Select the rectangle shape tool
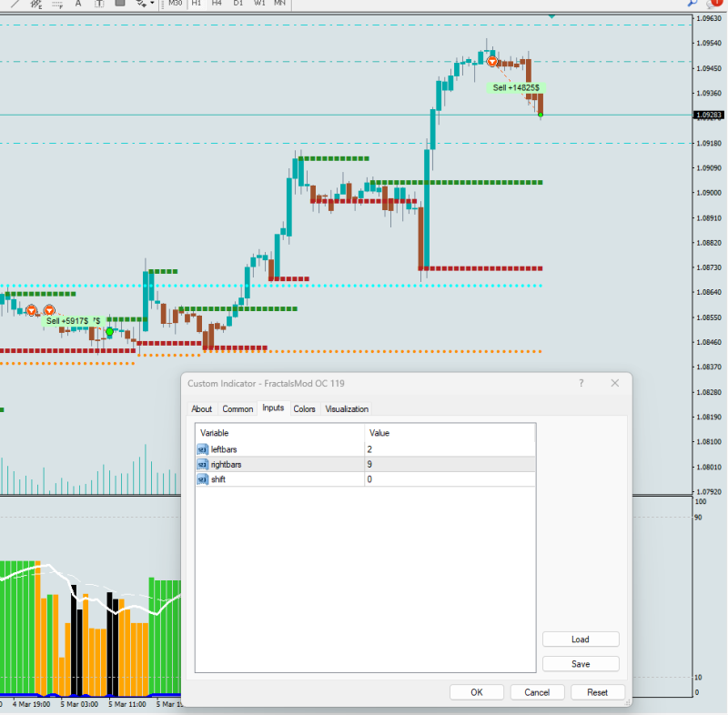 (120, 3)
